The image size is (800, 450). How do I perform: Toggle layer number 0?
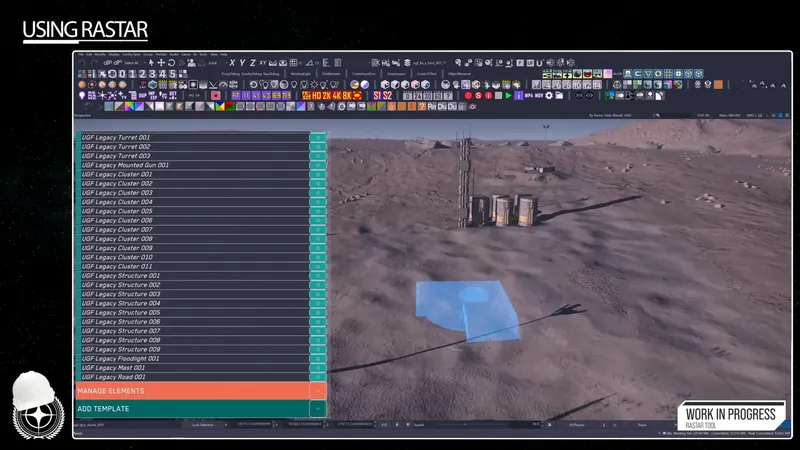[122, 74]
